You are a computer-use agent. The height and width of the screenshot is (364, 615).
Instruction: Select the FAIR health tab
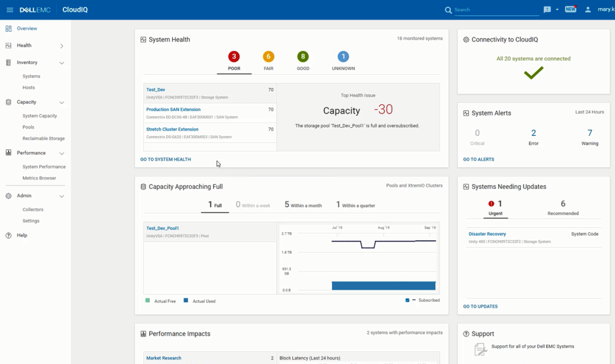(x=269, y=62)
